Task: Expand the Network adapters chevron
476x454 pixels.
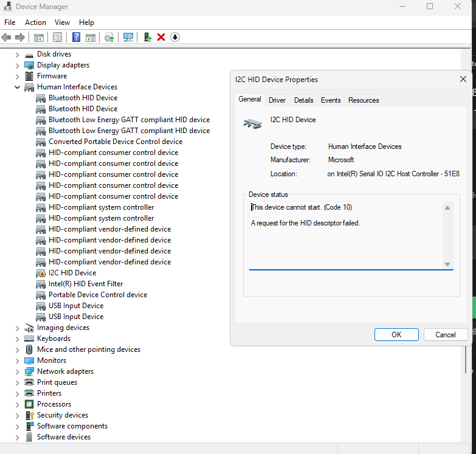Action: click(17, 372)
